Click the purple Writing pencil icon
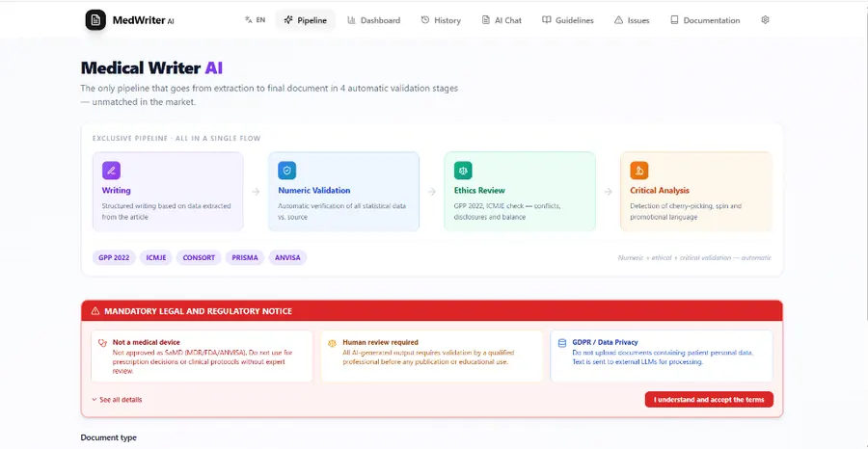 tap(111, 171)
